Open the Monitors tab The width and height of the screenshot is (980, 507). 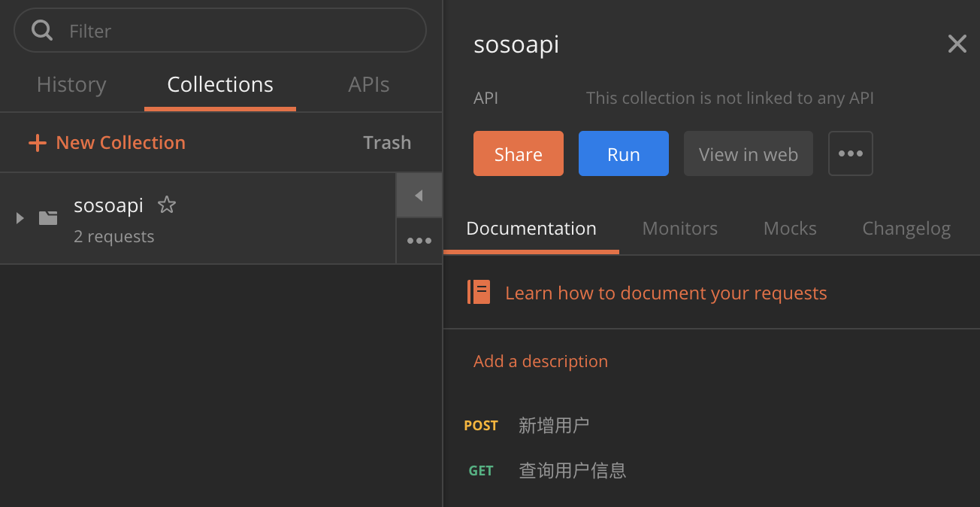point(679,229)
